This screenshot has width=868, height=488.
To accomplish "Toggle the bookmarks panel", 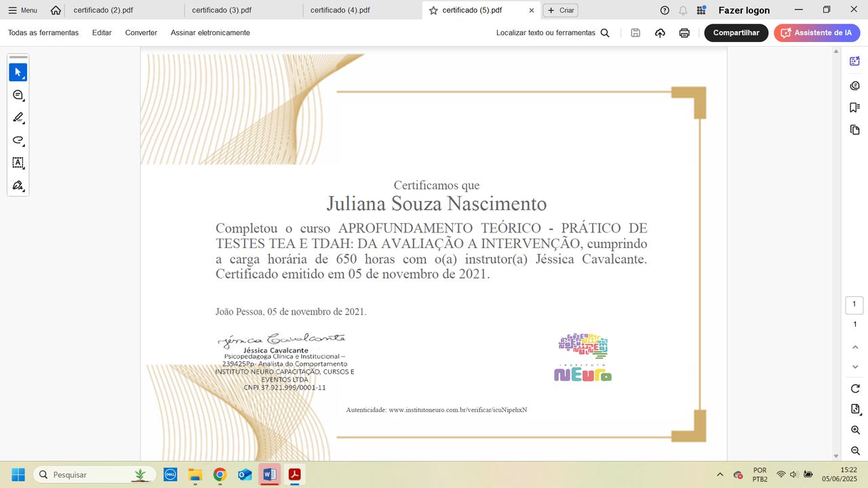I will coord(854,107).
